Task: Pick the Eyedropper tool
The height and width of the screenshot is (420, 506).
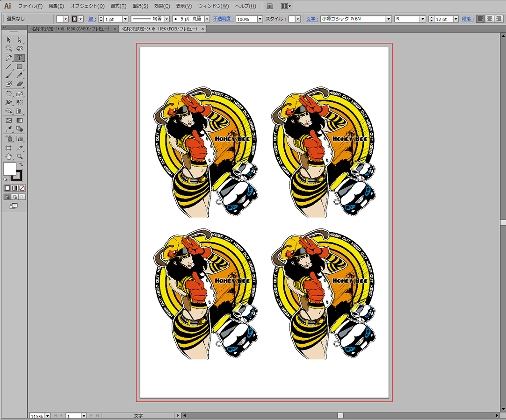Action: [x=9, y=129]
